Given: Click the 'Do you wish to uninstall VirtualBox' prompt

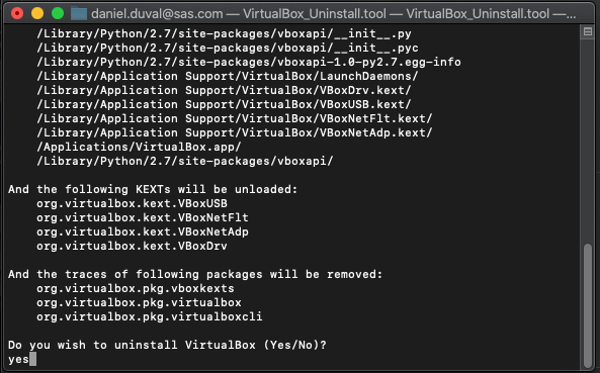Looking at the screenshot, I should click(167, 345).
